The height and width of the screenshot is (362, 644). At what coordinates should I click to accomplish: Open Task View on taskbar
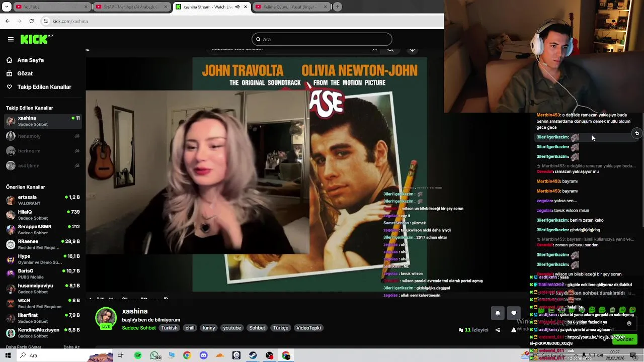(x=121, y=355)
